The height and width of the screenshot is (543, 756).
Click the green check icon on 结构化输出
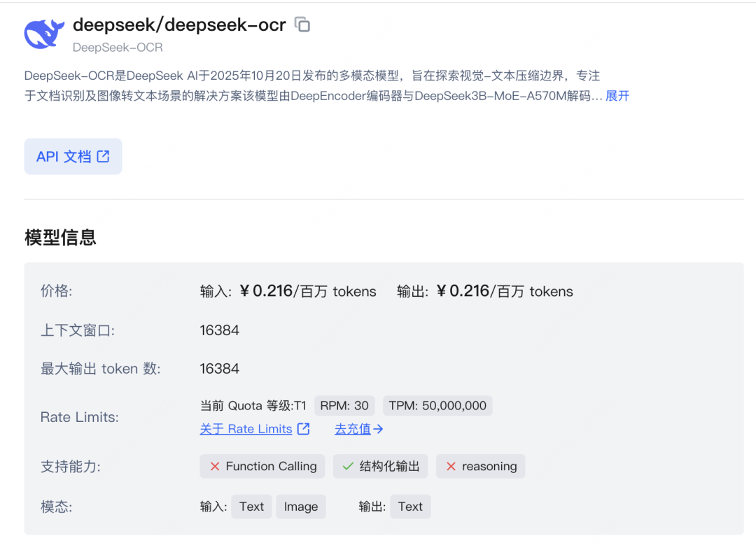348,467
